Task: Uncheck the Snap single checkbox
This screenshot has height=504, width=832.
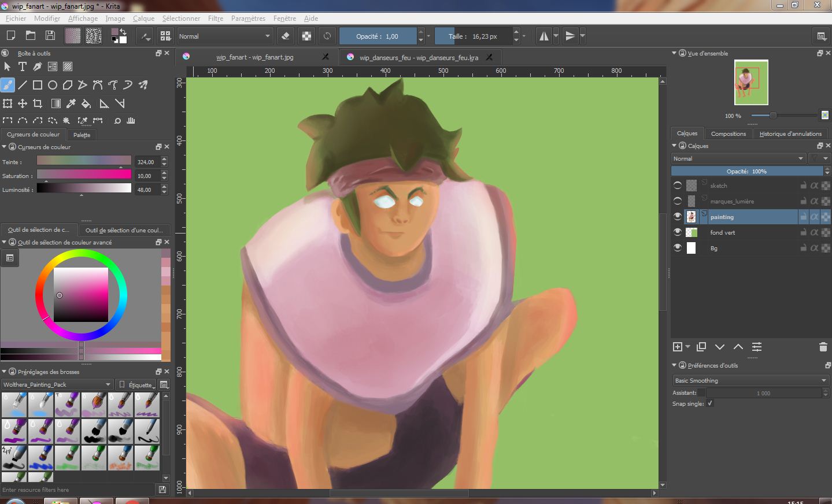Action: click(x=710, y=403)
